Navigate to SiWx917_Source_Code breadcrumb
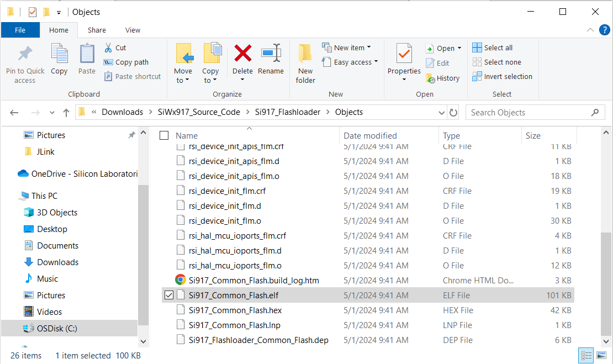 coord(199,112)
